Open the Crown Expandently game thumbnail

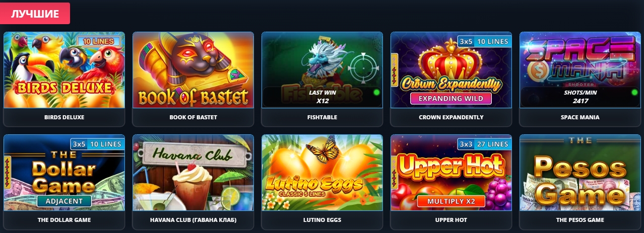coord(451,70)
